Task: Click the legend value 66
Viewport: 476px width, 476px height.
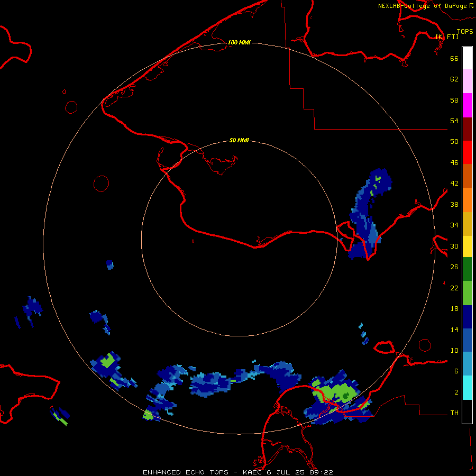Action: click(x=454, y=58)
